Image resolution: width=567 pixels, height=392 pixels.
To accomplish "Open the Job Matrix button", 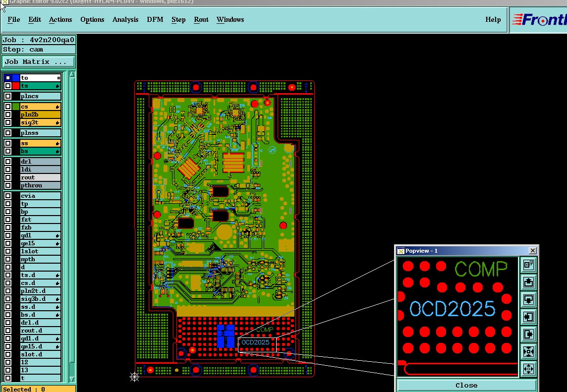I will tap(39, 62).
